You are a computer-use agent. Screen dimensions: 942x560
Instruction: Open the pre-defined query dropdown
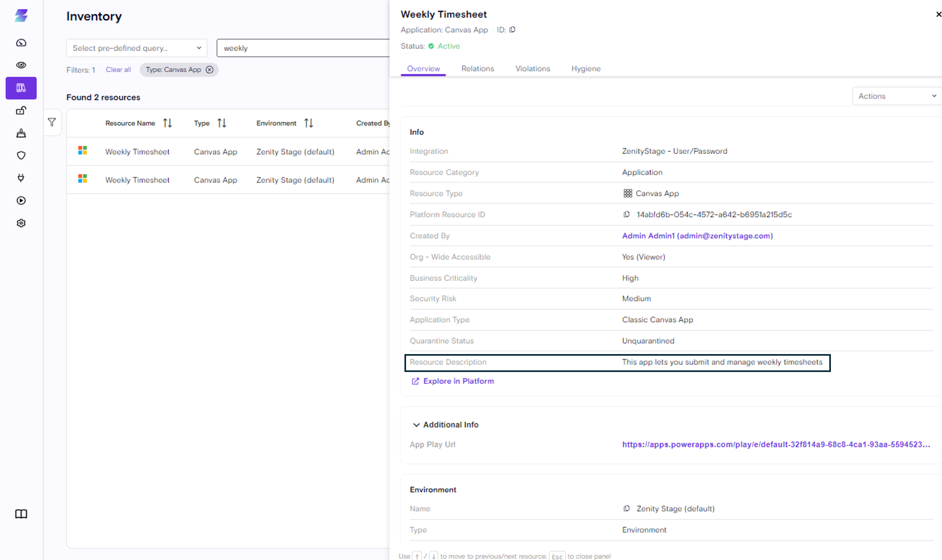[137, 48]
